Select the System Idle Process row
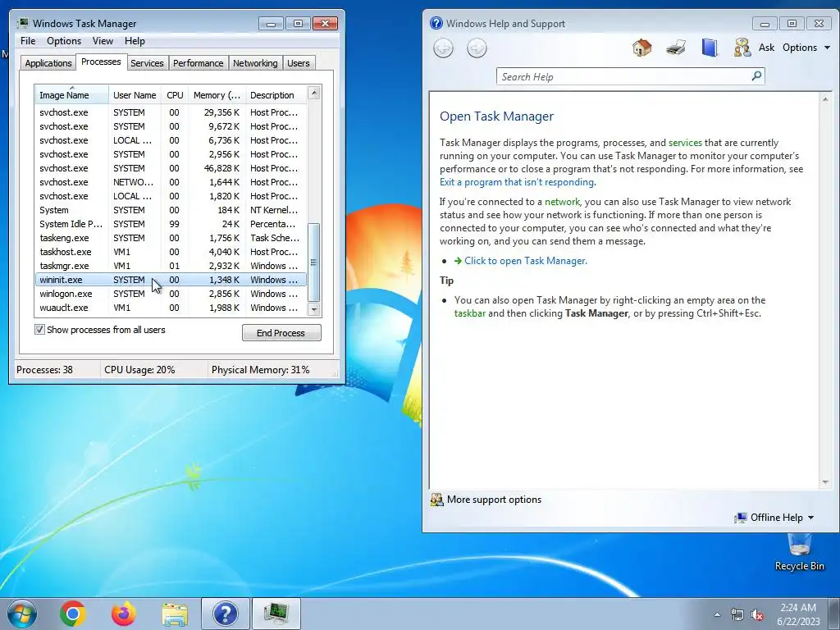The image size is (840, 630). click(171, 224)
